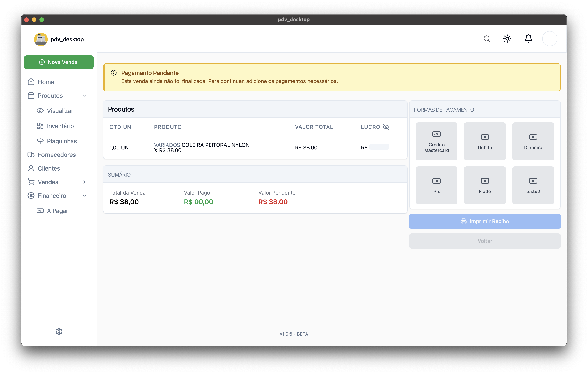Viewport: 588px width, 374px height.
Task: Click the Valor Pago green amount
Action: tap(199, 202)
